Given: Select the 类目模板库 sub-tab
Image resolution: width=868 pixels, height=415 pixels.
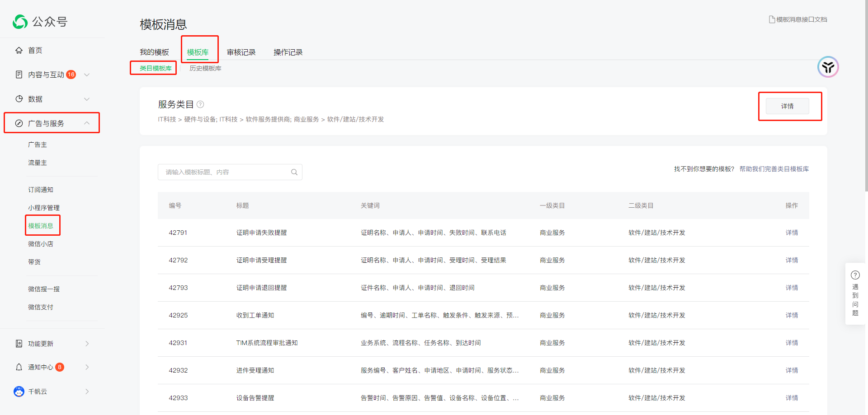Looking at the screenshot, I should pyautogui.click(x=156, y=68).
